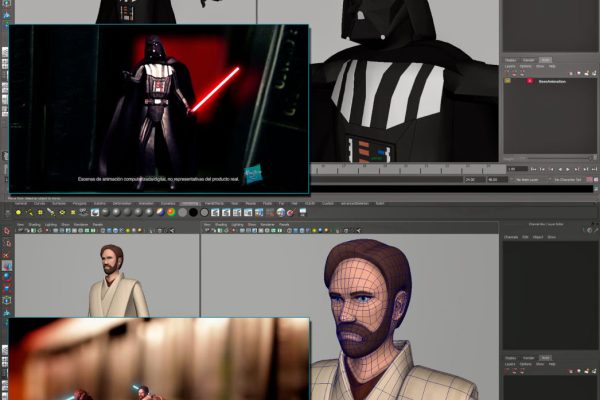
Task: Click the blue-white checkered sphere shelf icon
Action: (x=160, y=212)
